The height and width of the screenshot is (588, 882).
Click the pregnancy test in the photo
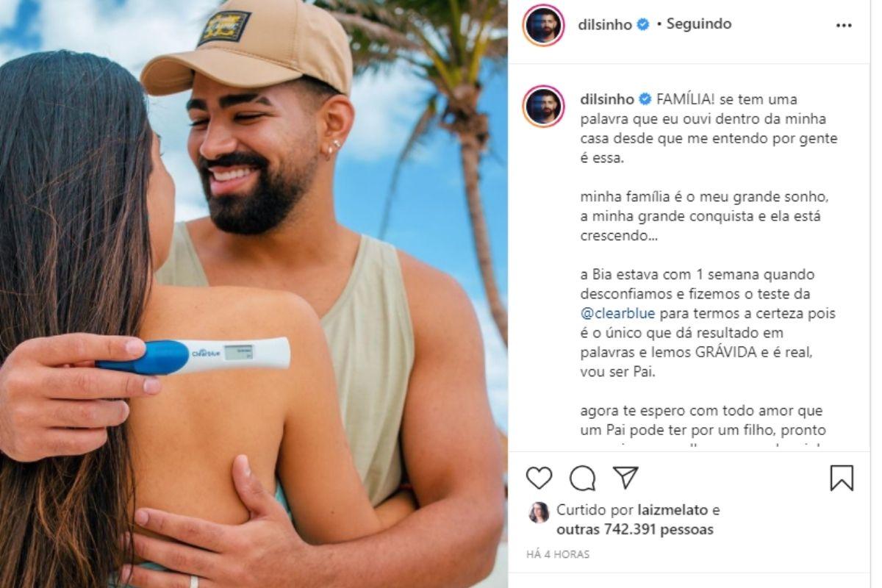tap(193, 355)
